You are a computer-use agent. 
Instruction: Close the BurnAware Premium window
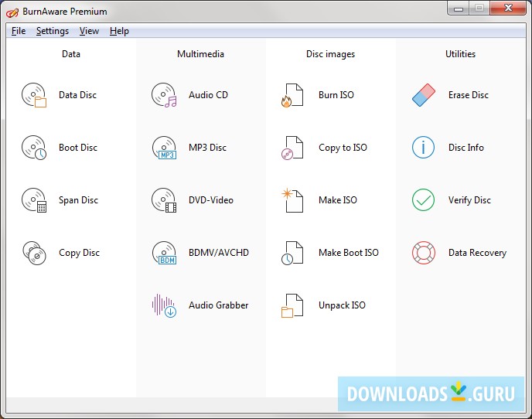coord(508,9)
